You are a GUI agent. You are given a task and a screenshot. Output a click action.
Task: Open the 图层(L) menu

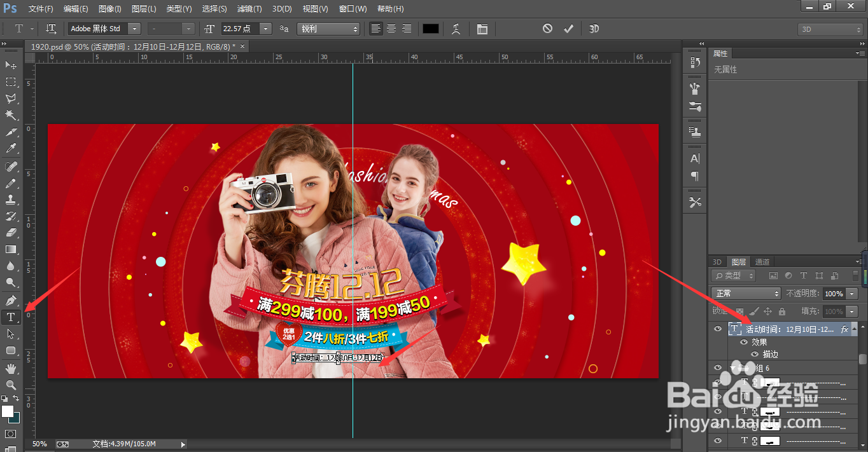coord(144,9)
